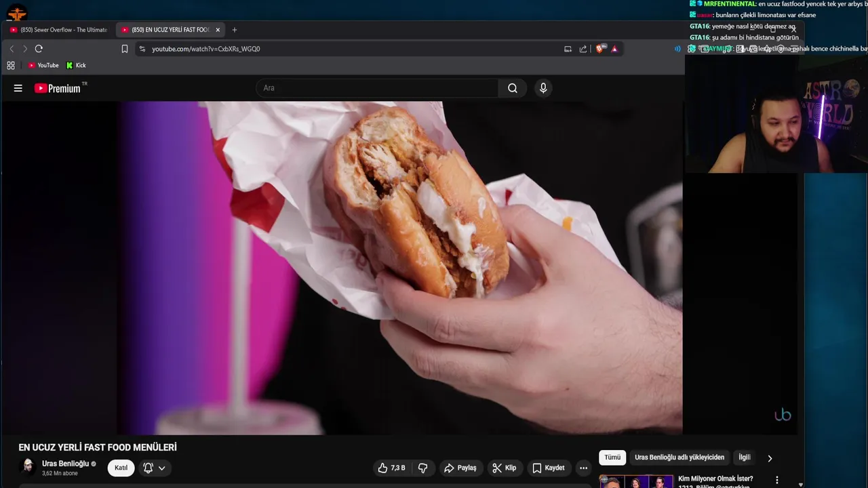Bookmark this page icon
The height and width of the screenshot is (488, 868).
click(x=125, y=49)
